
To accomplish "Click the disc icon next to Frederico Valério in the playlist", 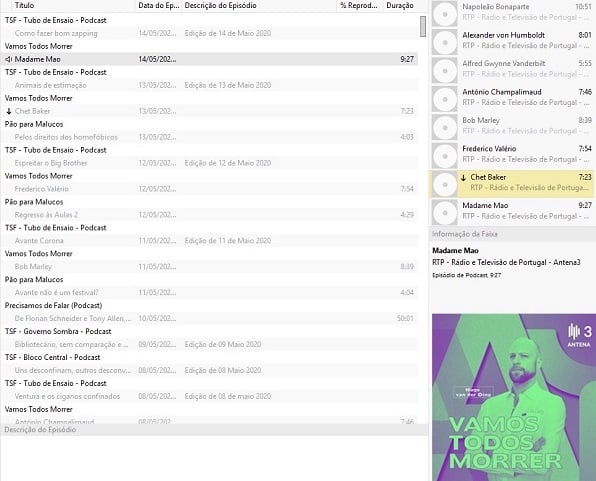I will coord(445,156).
